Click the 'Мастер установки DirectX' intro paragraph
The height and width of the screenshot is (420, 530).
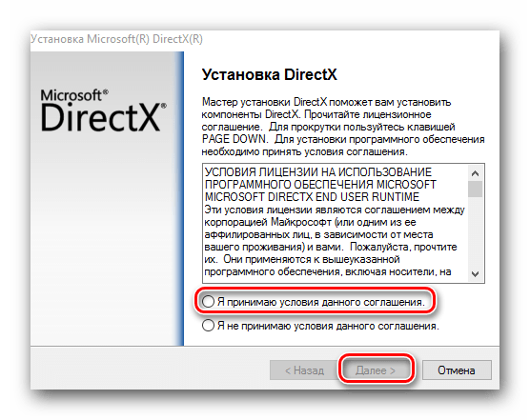[x=343, y=127]
